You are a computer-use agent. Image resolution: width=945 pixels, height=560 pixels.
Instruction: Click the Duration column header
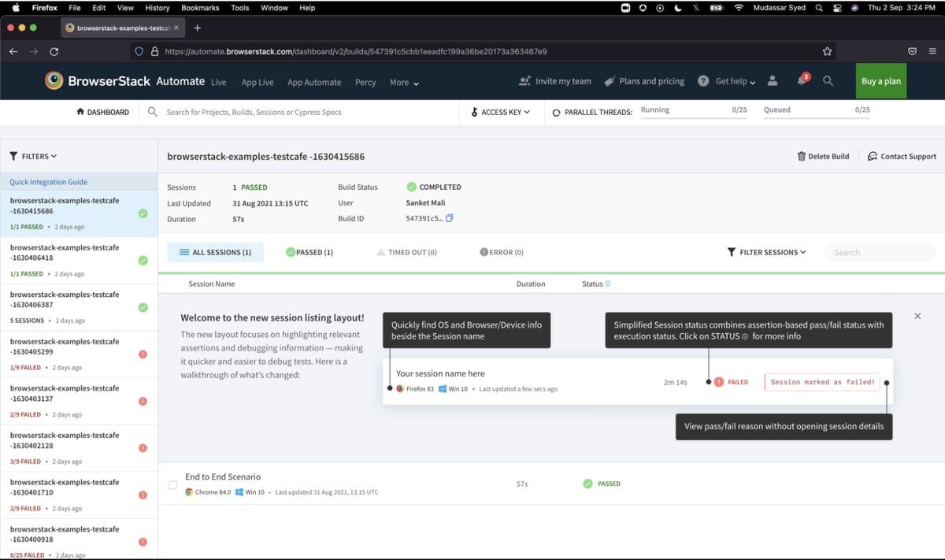coord(531,284)
